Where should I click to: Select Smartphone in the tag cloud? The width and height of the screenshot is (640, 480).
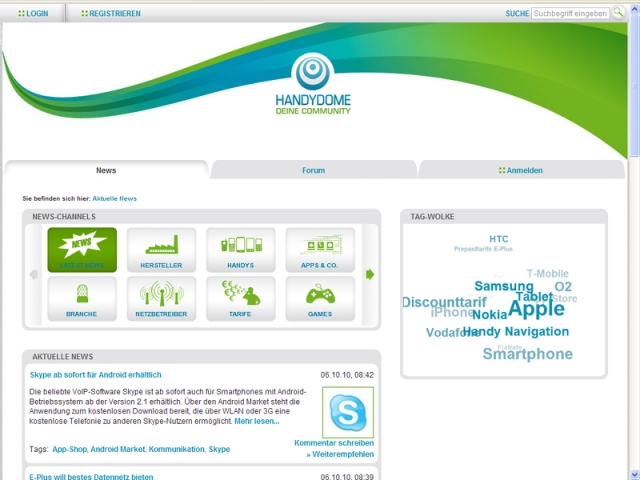pos(528,354)
